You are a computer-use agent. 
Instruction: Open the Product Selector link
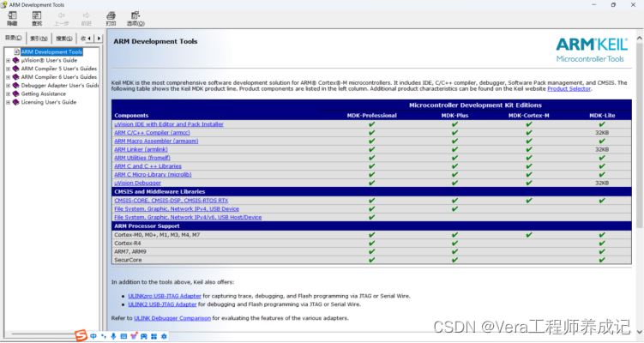569,88
